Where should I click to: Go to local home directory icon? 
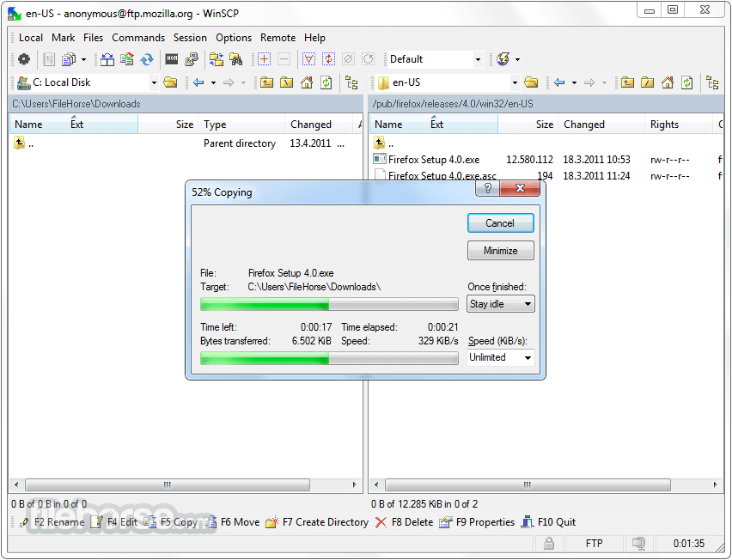pyautogui.click(x=307, y=82)
